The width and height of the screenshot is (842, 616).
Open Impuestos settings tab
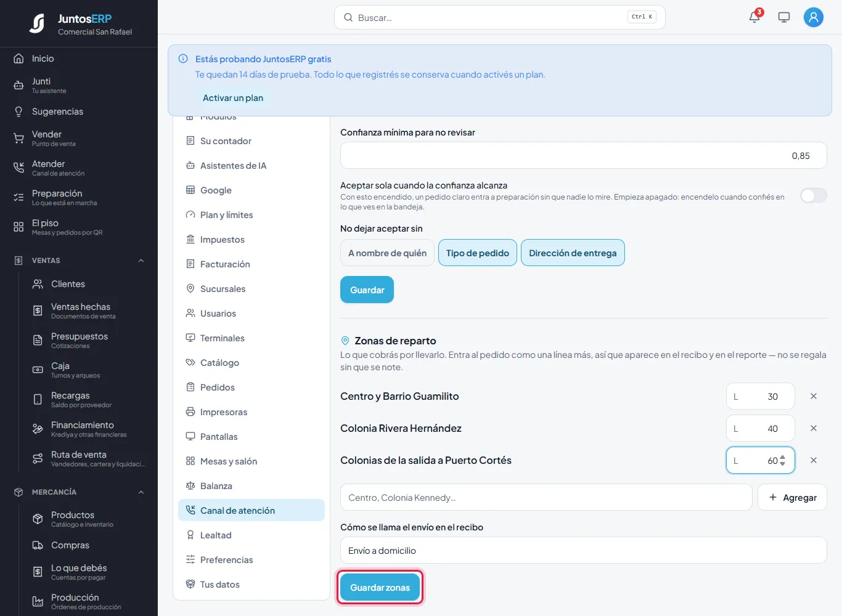[251, 240]
